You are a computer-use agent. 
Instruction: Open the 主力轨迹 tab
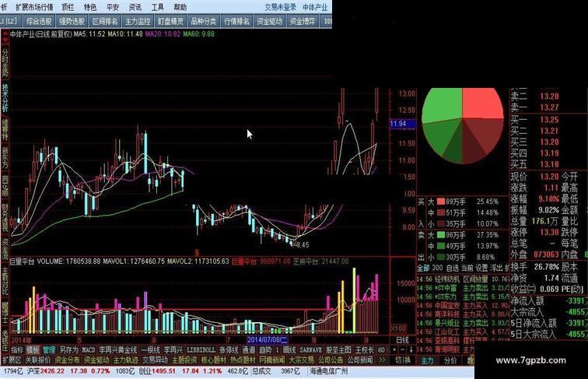coord(126,360)
